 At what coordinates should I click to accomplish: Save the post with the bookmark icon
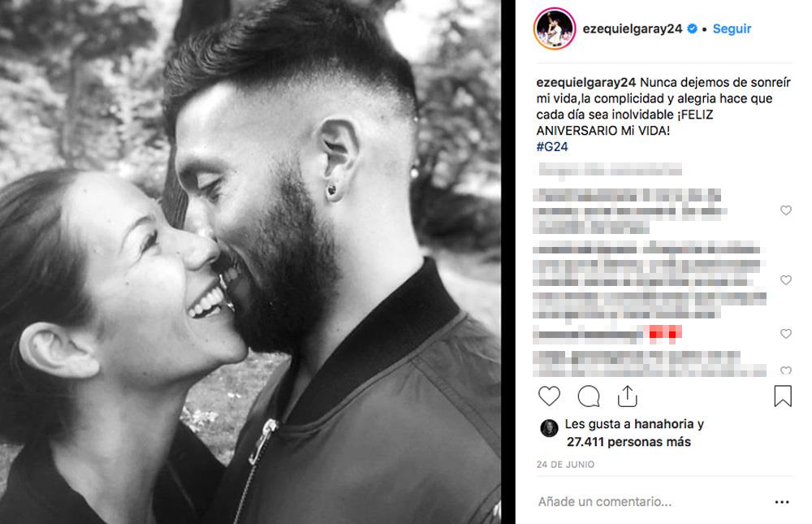click(783, 396)
